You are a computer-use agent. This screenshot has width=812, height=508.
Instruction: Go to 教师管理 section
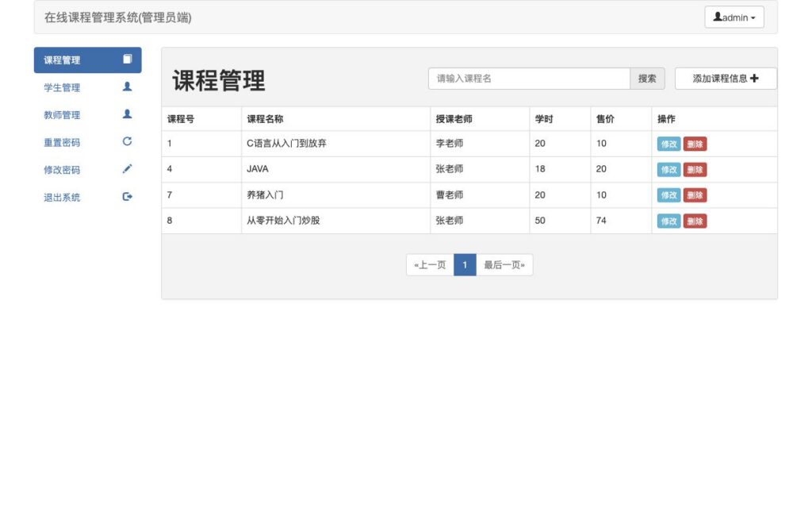click(87, 115)
